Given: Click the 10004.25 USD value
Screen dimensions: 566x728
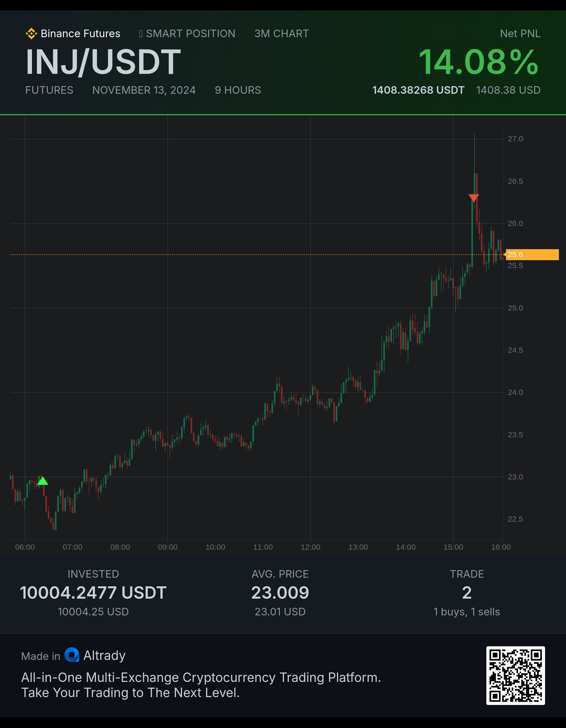Looking at the screenshot, I should (93, 612).
